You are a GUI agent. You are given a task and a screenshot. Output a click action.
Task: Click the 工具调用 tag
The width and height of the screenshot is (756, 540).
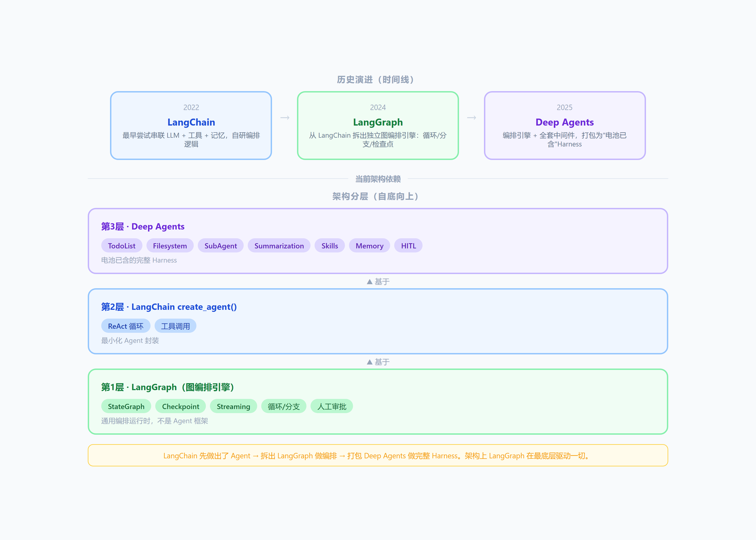(x=175, y=326)
